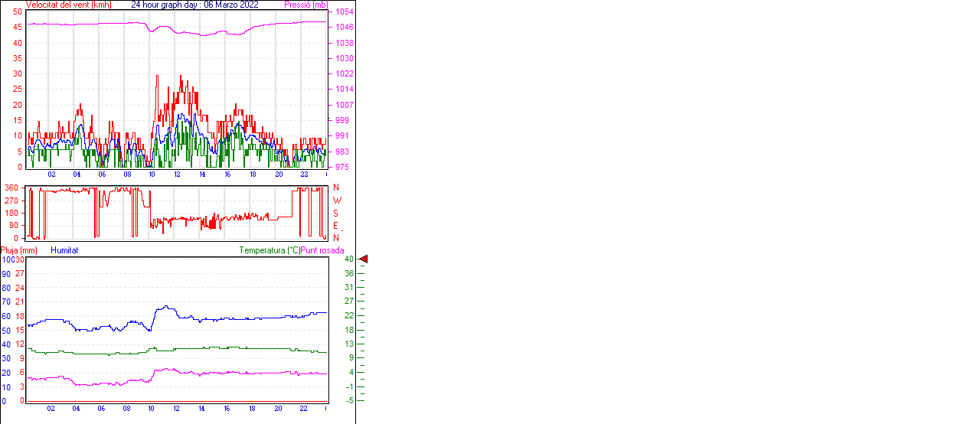The width and height of the screenshot is (980, 424).
Task: Click the 1054 value on pressure axis
Action: coord(344,12)
